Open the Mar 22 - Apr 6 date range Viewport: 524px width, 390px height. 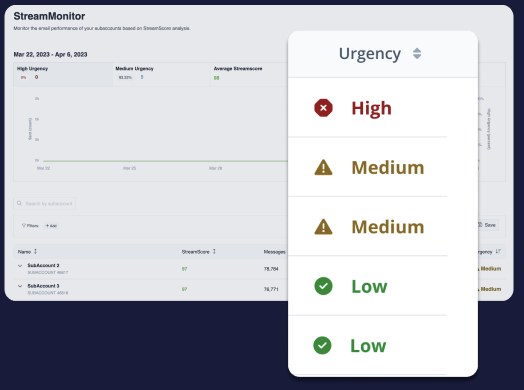pos(50,54)
